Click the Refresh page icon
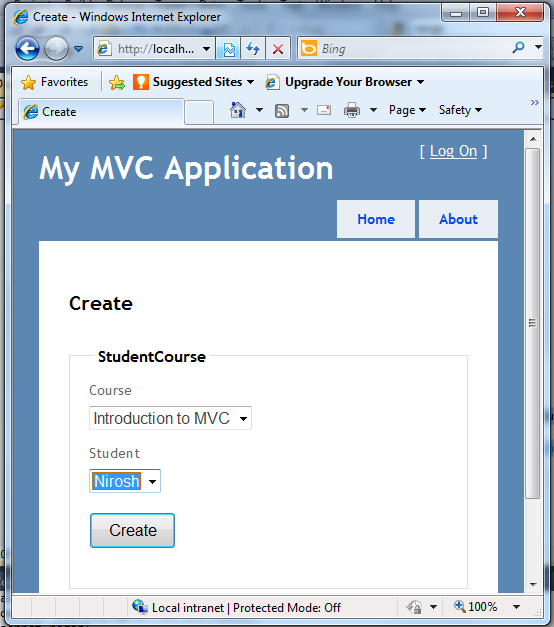554x627 pixels. coord(253,49)
